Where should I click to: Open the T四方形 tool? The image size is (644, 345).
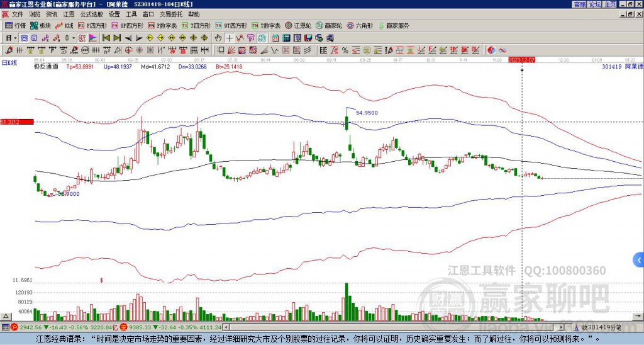pyautogui.click(x=196, y=26)
